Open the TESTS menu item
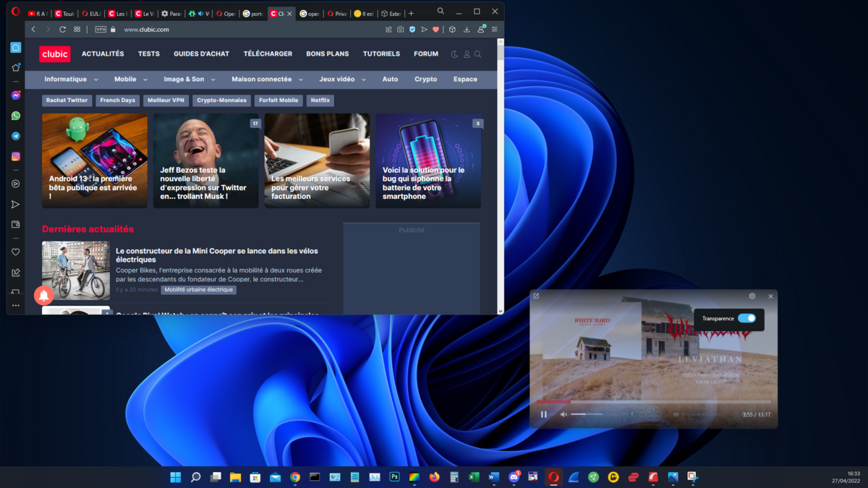Screen dimensions: 868x488 coord(149,54)
